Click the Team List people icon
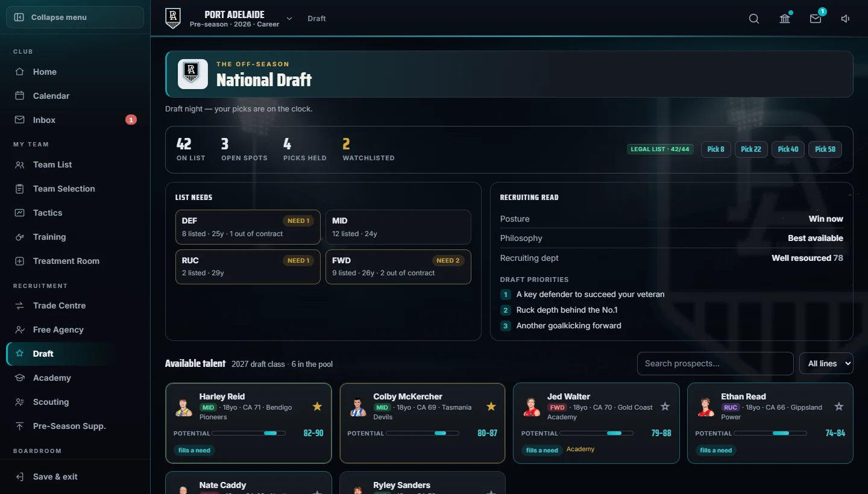The image size is (868, 494). coord(20,164)
